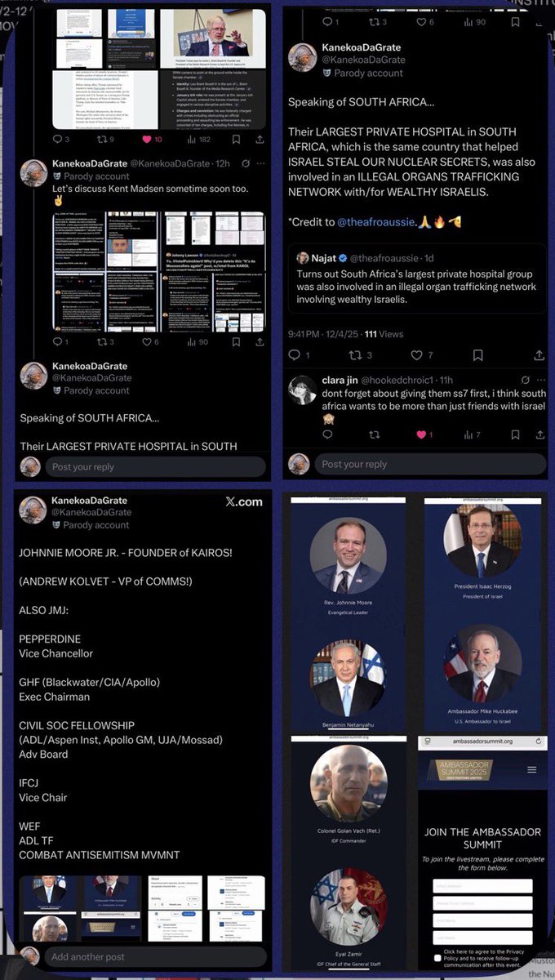Click the Add another post field
555x980 pixels.
(x=156, y=956)
